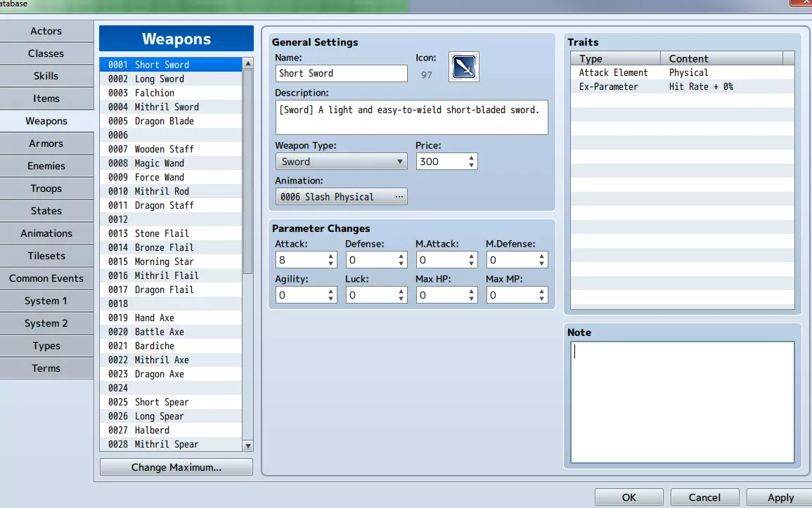This screenshot has width=812, height=508.
Task: Confirm with the OK button
Action: tap(629, 497)
